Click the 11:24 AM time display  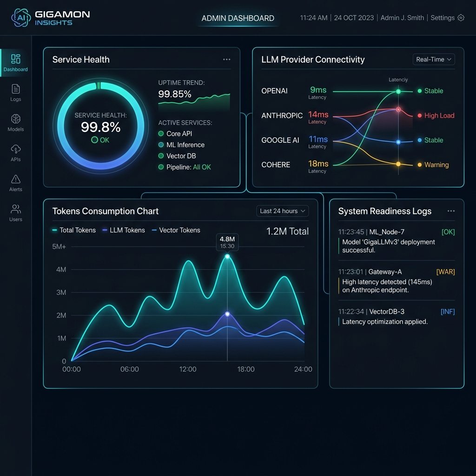(314, 18)
